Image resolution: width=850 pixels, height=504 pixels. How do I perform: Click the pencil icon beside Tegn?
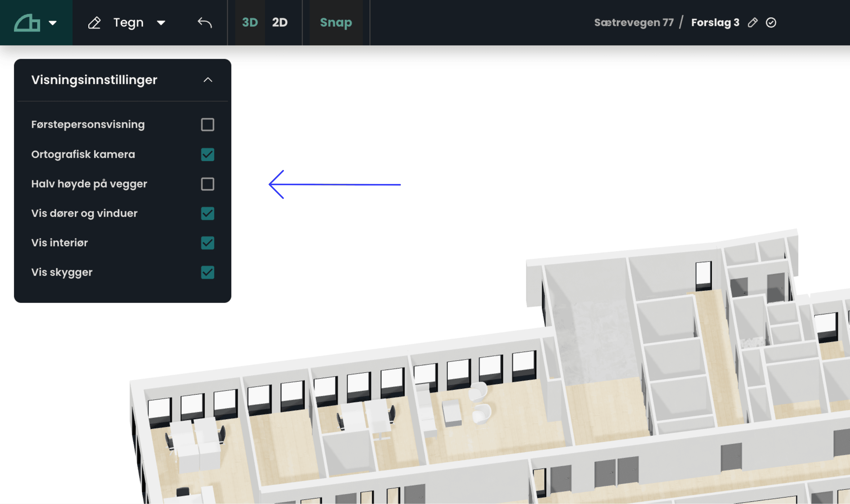(94, 23)
